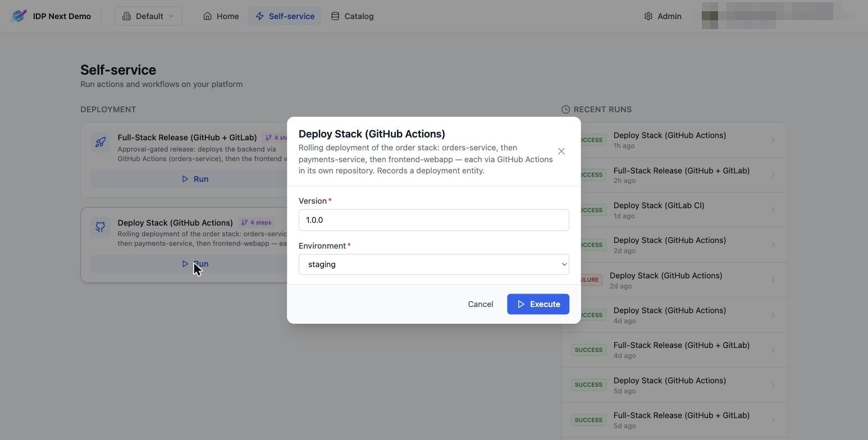This screenshot has height=440, width=868.
Task: Go to the Catalog tab
Action: point(352,16)
